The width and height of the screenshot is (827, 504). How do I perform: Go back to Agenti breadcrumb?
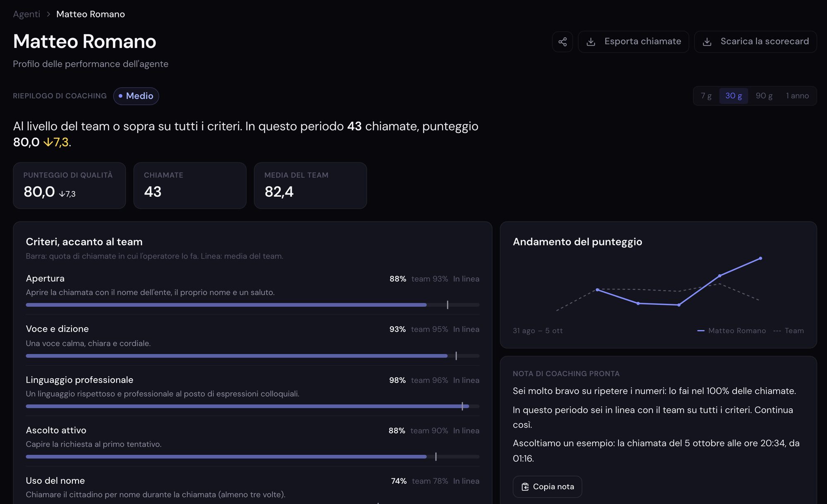[26, 14]
